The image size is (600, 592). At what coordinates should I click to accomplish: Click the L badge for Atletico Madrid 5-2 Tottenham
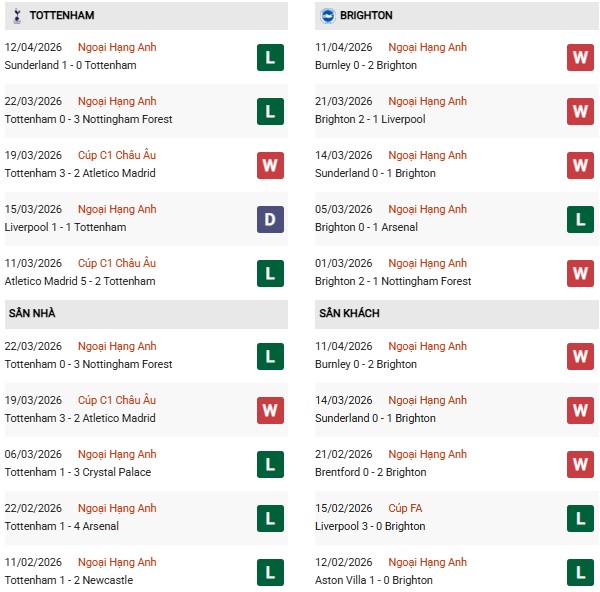[x=270, y=273]
